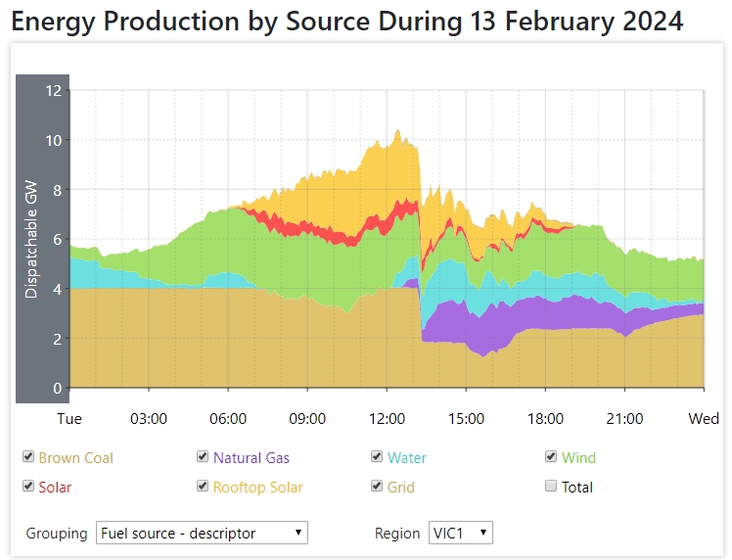Uncheck the Brown Coal checkbox

[28, 457]
